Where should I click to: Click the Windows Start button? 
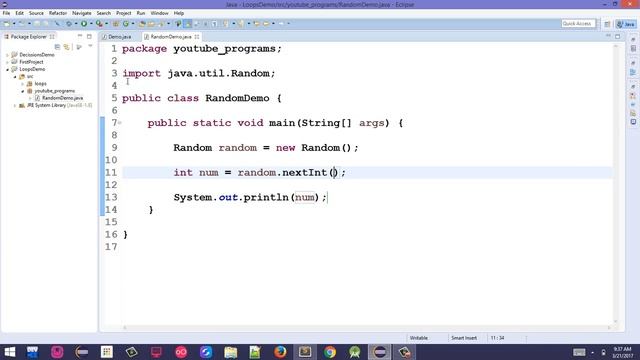click(x=10, y=352)
